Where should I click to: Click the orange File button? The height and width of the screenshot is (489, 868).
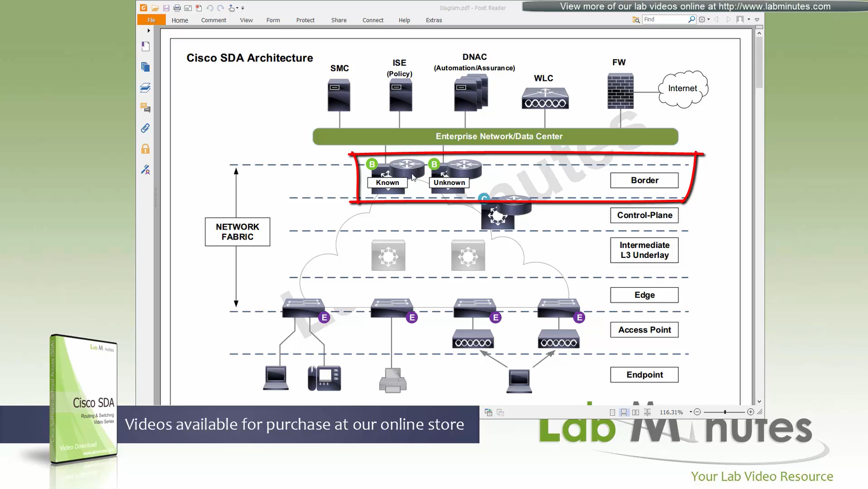point(151,20)
